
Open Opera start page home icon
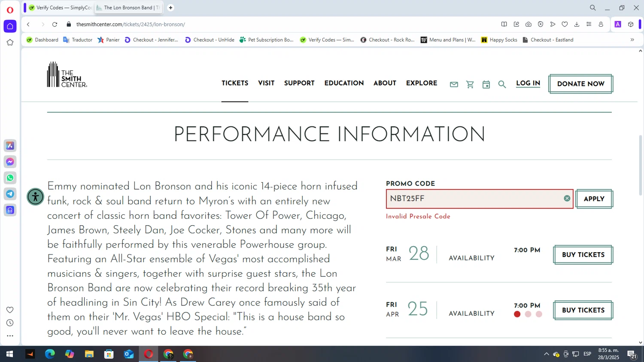(x=10, y=26)
